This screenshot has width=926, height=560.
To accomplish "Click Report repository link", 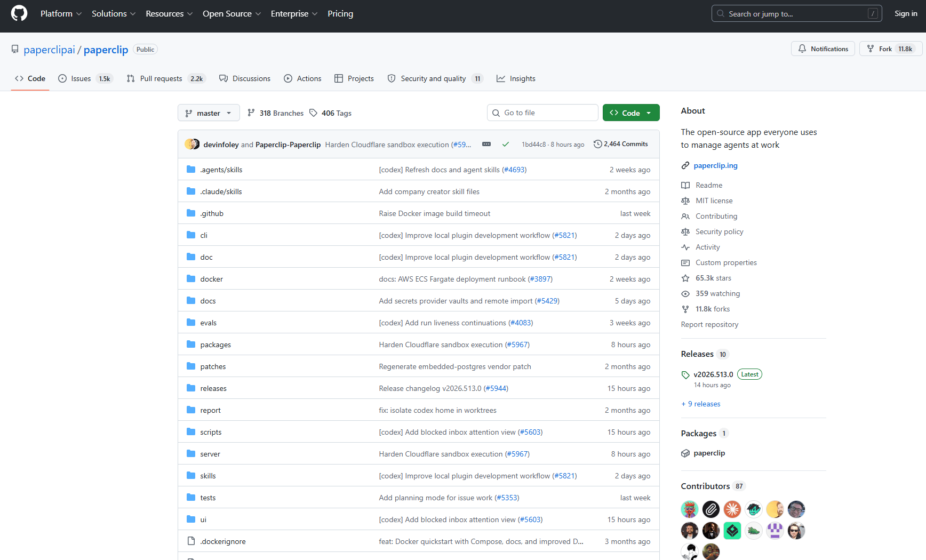I will pyautogui.click(x=709, y=325).
